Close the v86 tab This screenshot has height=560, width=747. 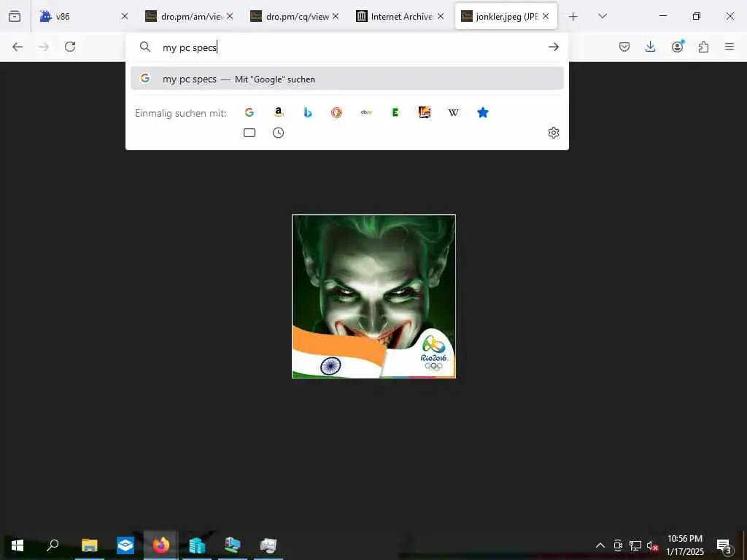(x=124, y=16)
